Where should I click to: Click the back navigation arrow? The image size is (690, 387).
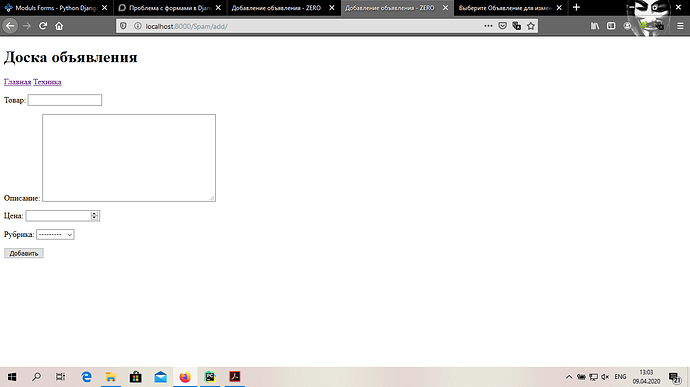point(10,26)
